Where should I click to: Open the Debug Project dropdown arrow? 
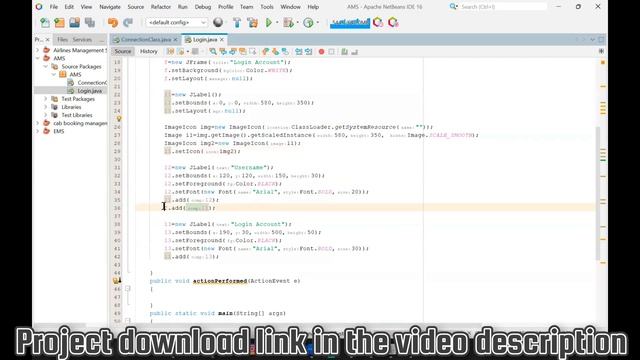298,23
